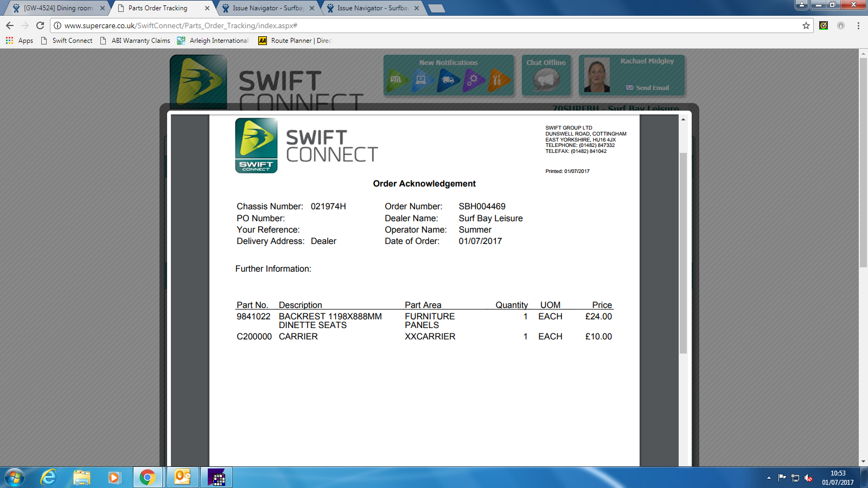The width and height of the screenshot is (868, 488).
Task: Click the Chat Offline megaphone icon
Action: click(546, 81)
